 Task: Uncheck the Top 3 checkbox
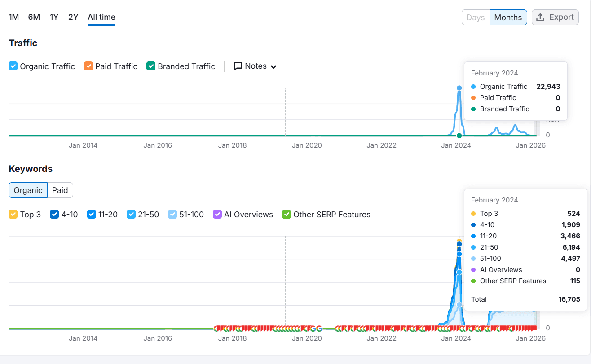point(13,214)
